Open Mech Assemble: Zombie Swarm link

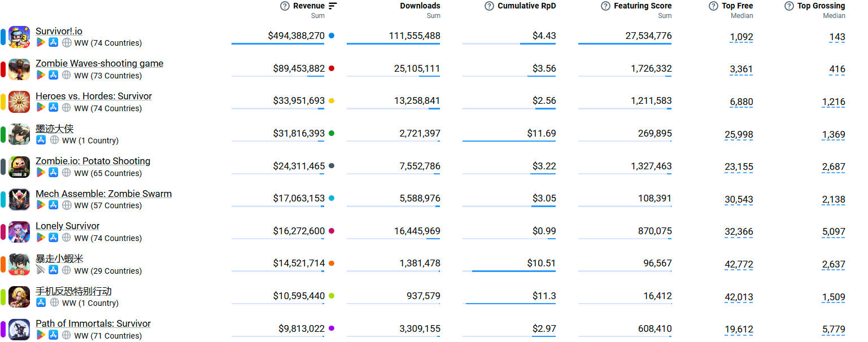104,194
